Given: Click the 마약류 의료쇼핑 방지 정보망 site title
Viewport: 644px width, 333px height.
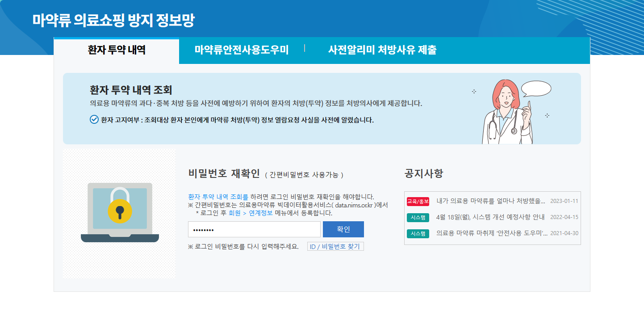Looking at the screenshot, I should tap(113, 21).
